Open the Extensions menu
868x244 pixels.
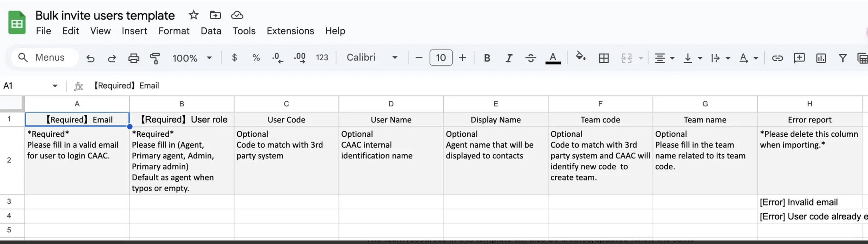[x=290, y=31]
